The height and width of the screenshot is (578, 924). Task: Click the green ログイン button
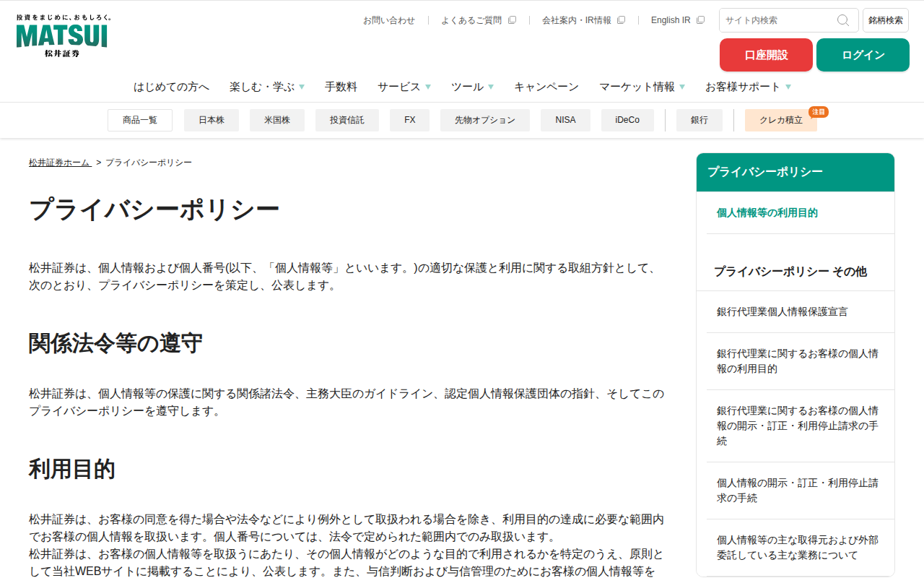click(x=863, y=55)
